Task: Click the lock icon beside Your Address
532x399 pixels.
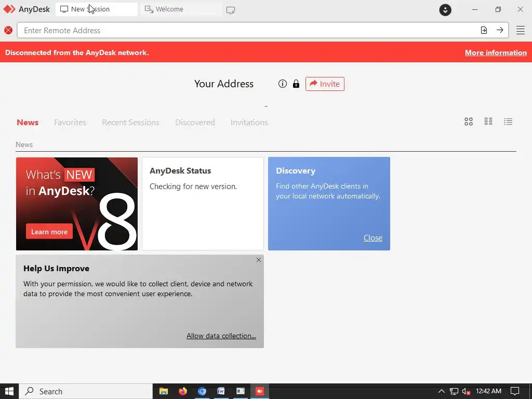Action: [296, 84]
